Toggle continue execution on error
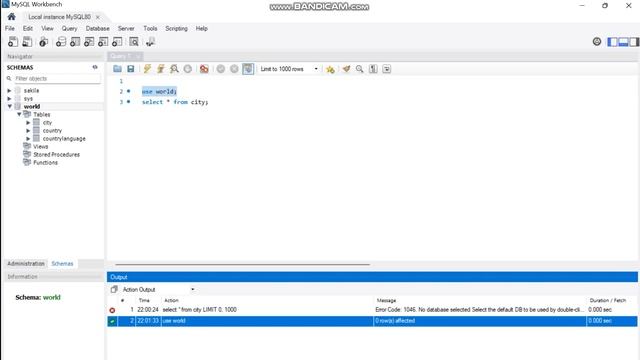This screenshot has width=640, height=360. coord(204,69)
